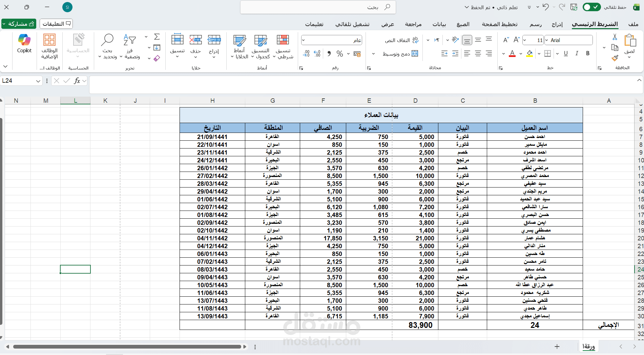Open the File tab
Viewport: 644px width, 355px height.
633,24
